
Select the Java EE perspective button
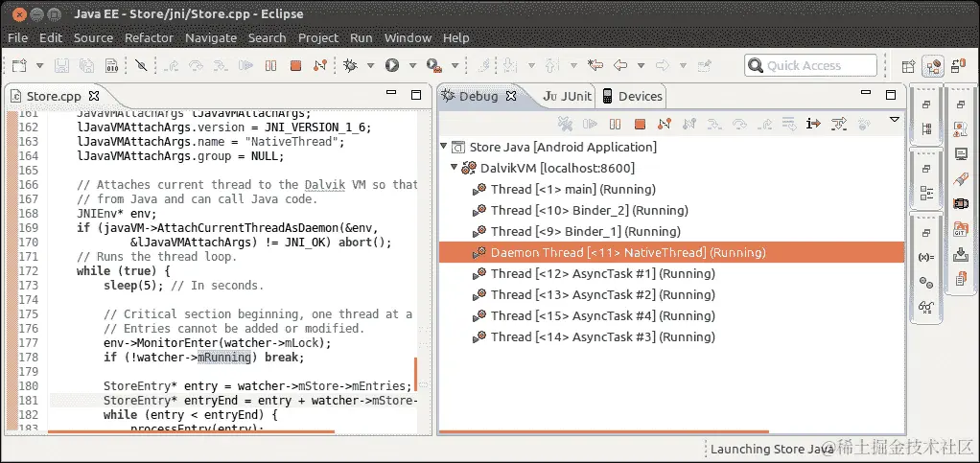[x=933, y=65]
